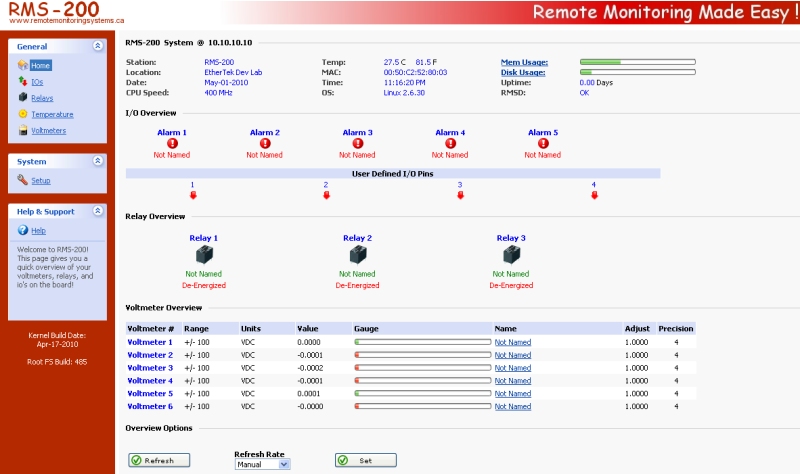Image resolution: width=800 pixels, height=474 pixels.
Task: Click the Alarm 1 red alert icon
Action: tap(171, 144)
